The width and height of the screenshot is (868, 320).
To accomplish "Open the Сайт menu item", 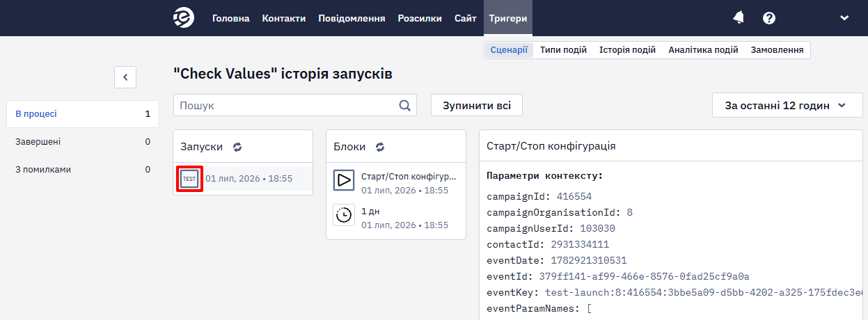I will click(x=466, y=18).
